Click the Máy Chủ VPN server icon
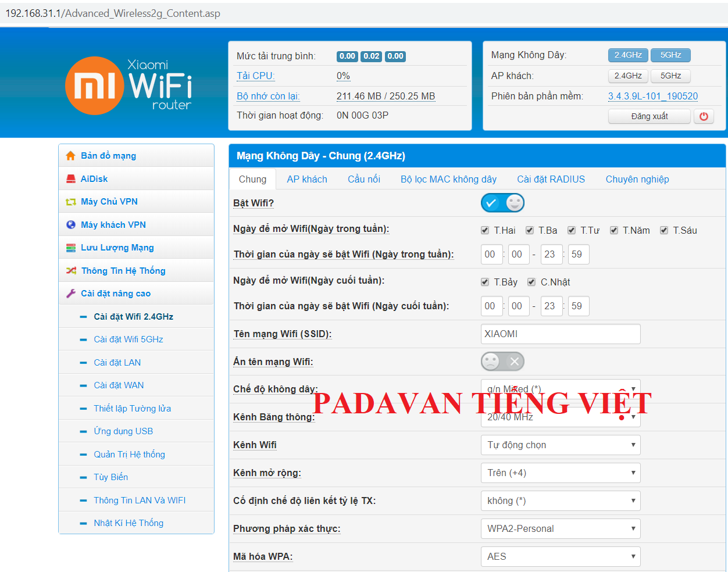Screen dimensions: 728x572 [71, 202]
